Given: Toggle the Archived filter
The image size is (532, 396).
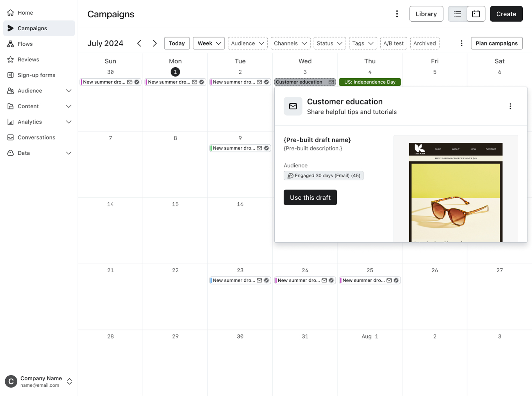Looking at the screenshot, I should (x=425, y=43).
